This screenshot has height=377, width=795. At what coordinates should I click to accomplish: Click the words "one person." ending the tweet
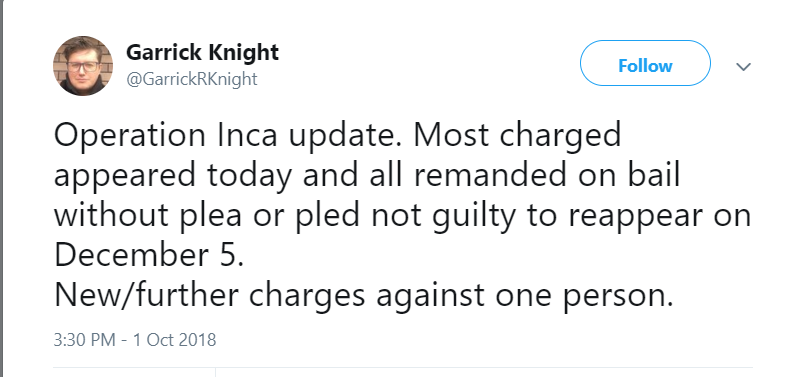(584, 297)
